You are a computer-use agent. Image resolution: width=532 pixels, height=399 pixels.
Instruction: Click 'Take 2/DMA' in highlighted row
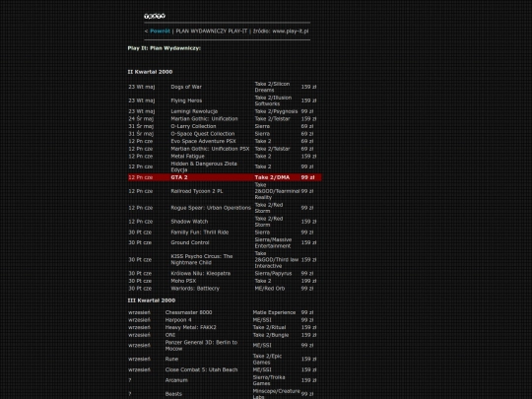click(272, 177)
